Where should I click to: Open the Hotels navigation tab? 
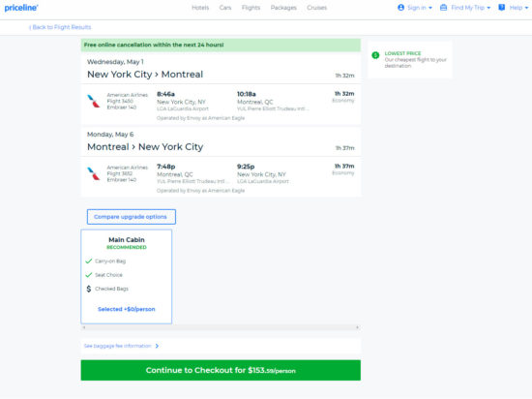coord(200,8)
